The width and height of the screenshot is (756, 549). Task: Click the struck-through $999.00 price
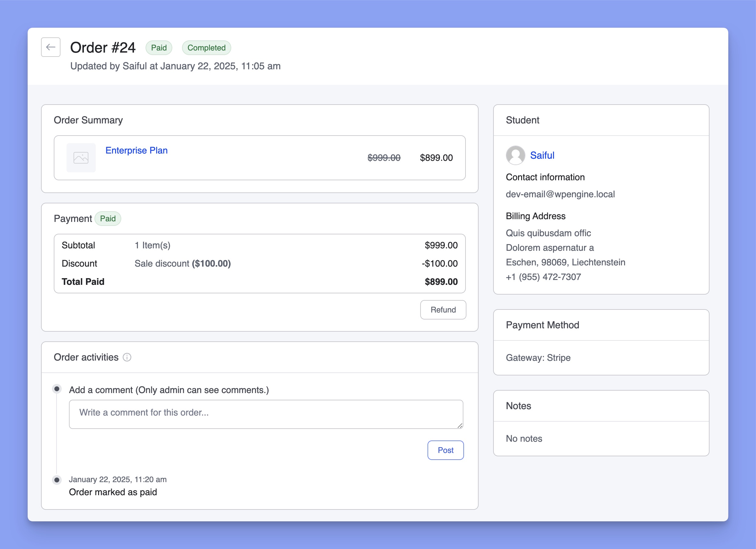[384, 158]
